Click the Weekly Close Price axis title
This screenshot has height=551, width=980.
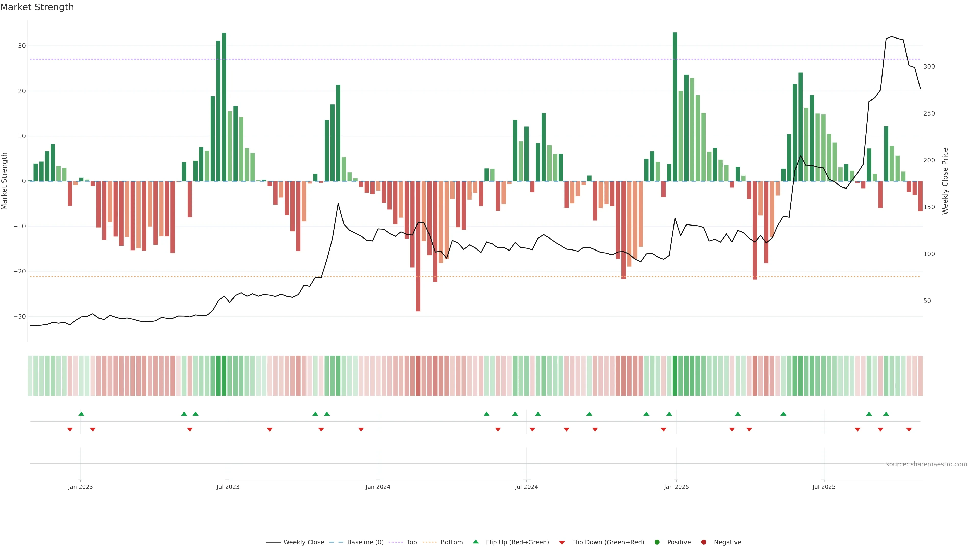tap(945, 181)
